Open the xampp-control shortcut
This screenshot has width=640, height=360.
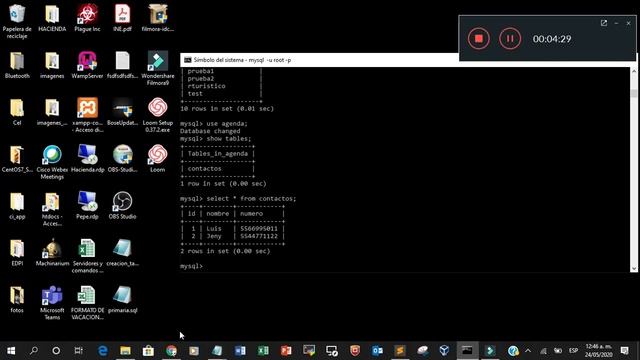(x=87, y=115)
